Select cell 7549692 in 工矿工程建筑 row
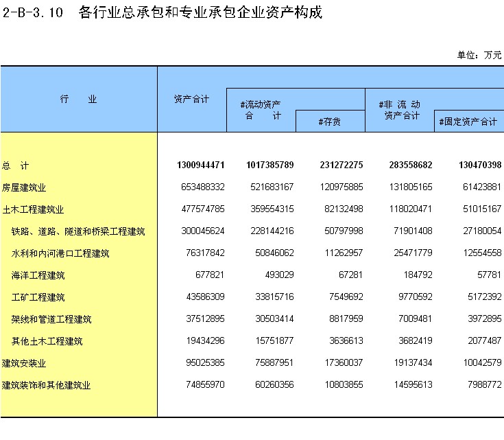The height and width of the screenshot is (440, 504). 346,297
